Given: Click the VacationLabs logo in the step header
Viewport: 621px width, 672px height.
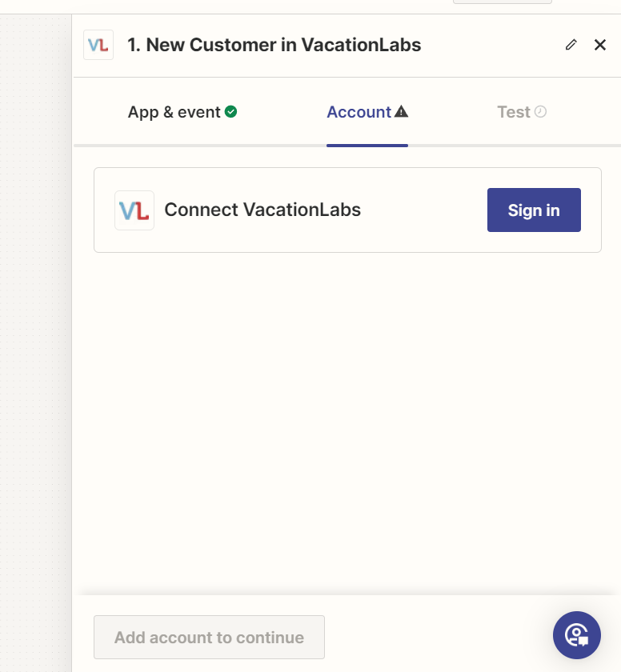Looking at the screenshot, I should [98, 45].
